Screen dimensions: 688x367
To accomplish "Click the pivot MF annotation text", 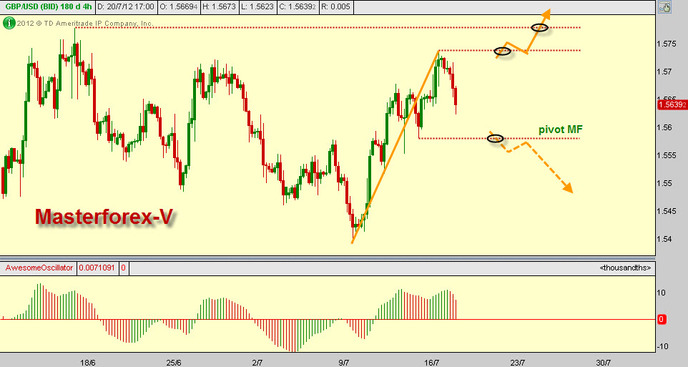I will coord(561,129).
